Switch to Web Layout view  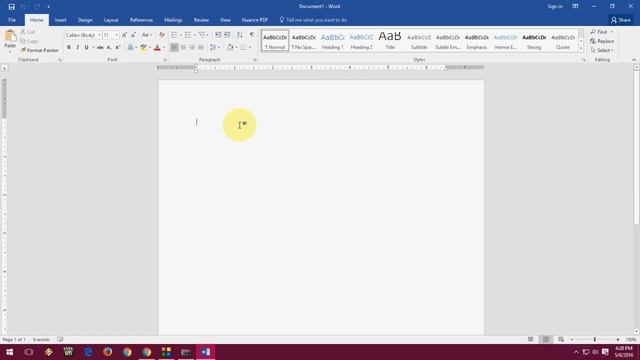pos(561,340)
